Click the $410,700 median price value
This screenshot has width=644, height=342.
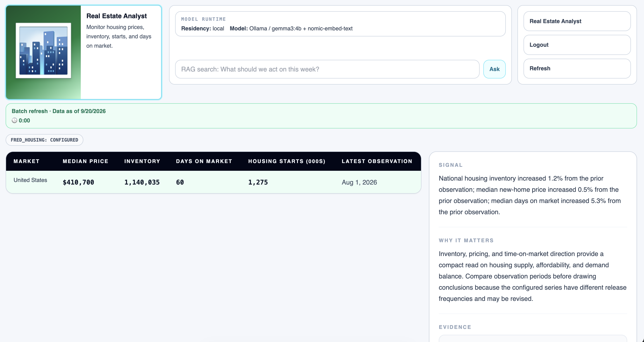pyautogui.click(x=78, y=182)
